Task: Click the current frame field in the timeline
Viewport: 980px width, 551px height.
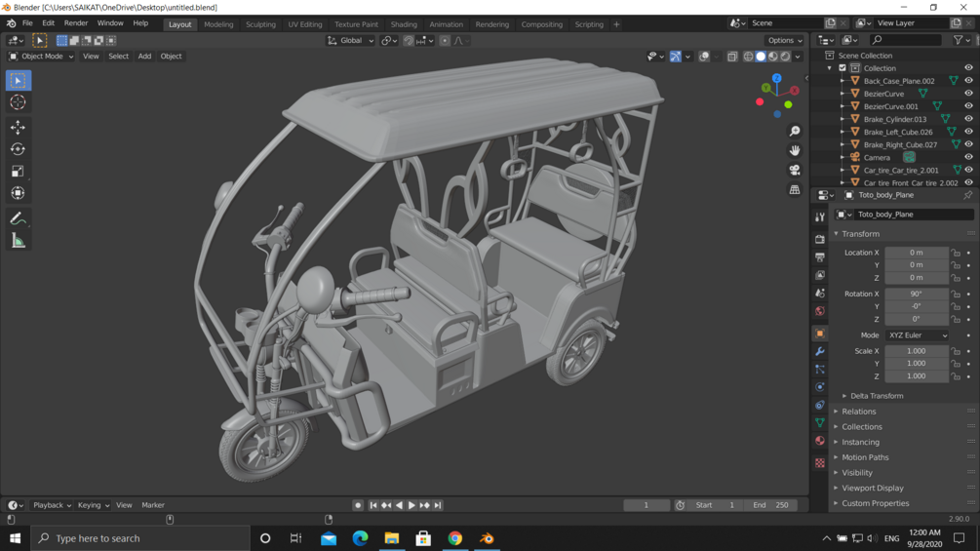Action: [646, 505]
